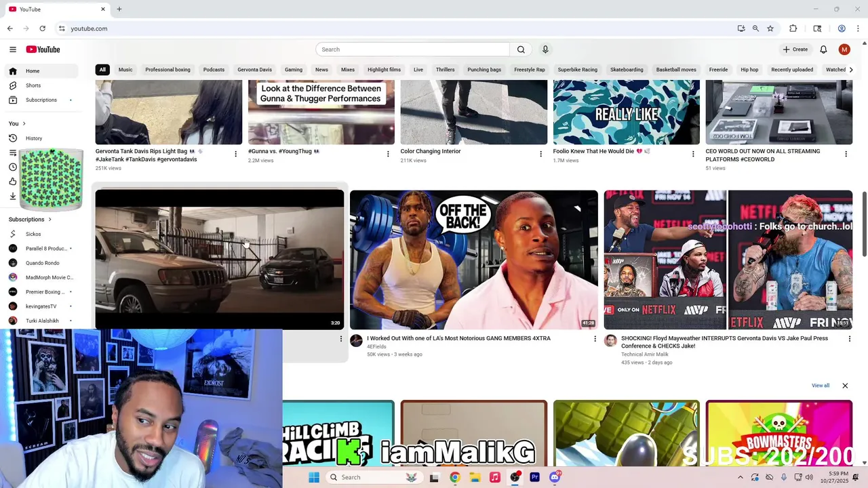Viewport: 868px width, 488px height.
Task: Open the Playlists icon in the sidebar
Action: click(x=13, y=153)
